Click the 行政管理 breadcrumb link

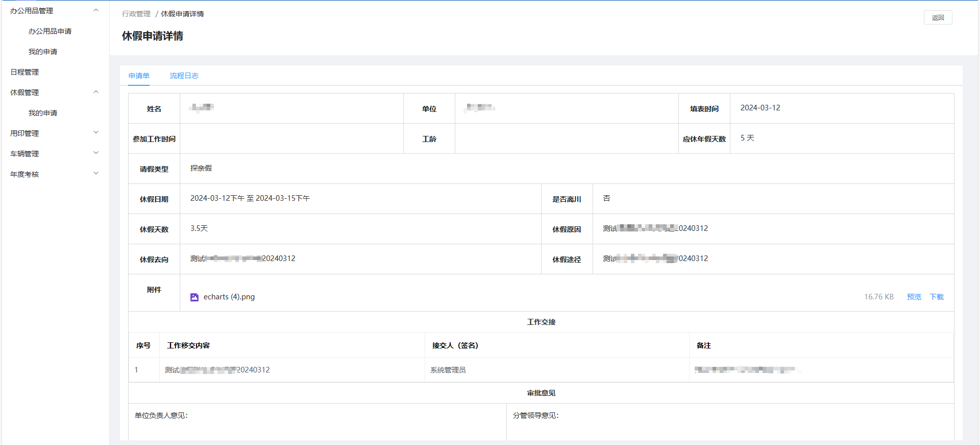136,14
